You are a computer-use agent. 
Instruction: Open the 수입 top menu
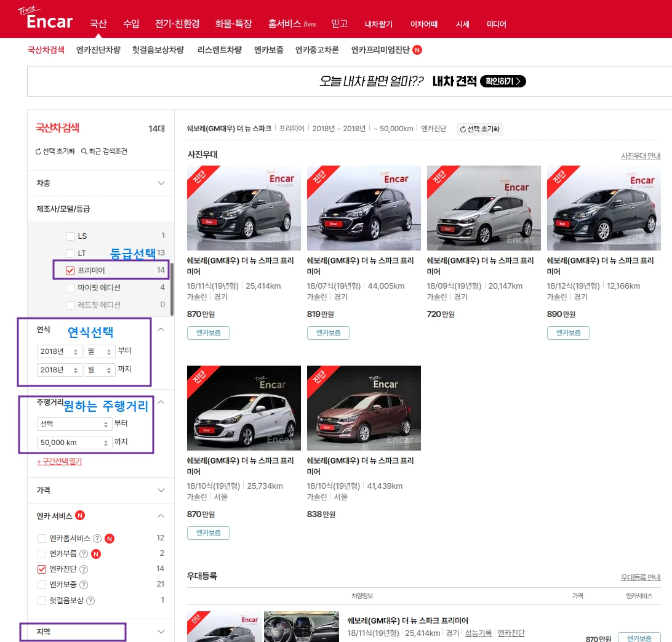tap(131, 23)
